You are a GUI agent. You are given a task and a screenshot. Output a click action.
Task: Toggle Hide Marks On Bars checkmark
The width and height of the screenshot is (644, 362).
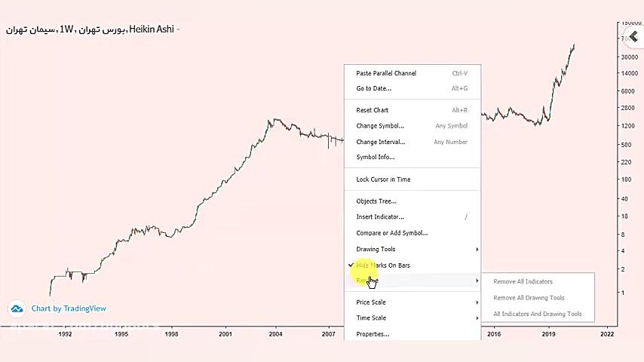(351, 265)
